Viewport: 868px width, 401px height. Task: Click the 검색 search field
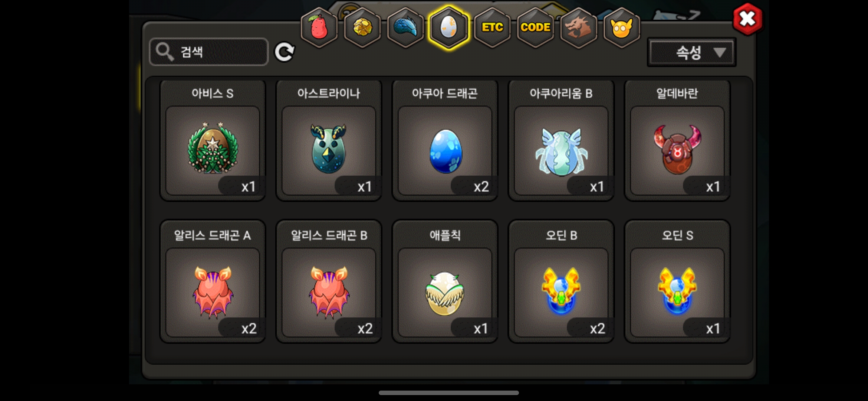[x=208, y=52]
